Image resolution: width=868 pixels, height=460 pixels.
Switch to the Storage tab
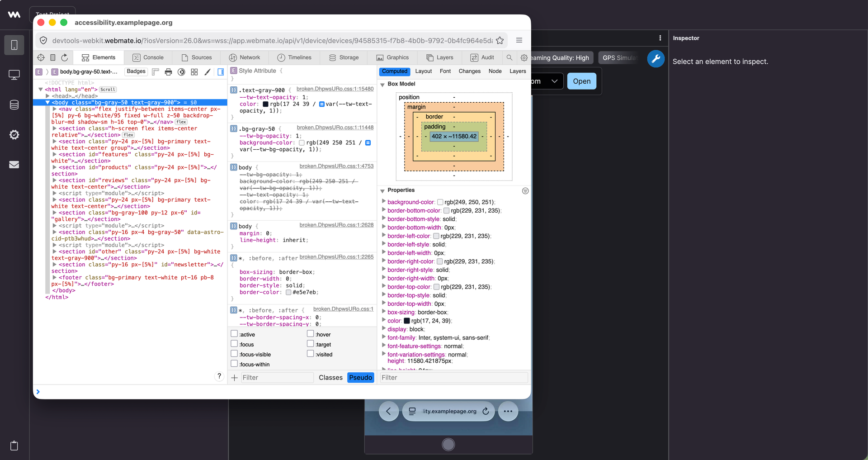(344, 57)
